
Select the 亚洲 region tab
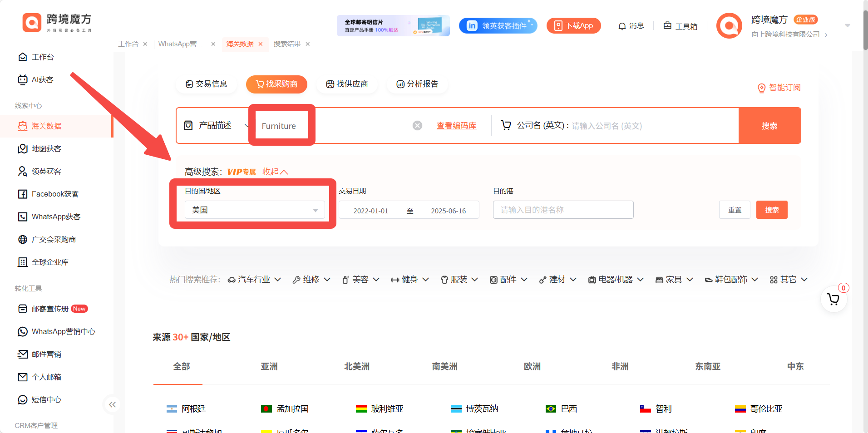click(x=269, y=367)
